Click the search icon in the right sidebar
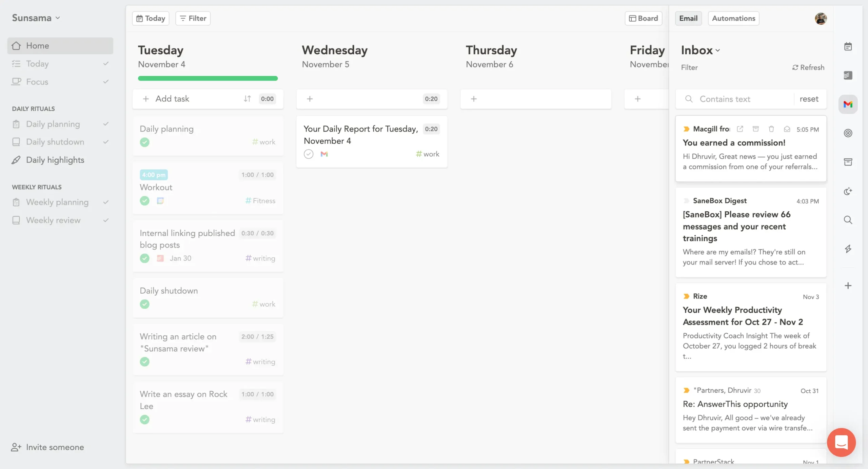868x469 pixels. (848, 220)
